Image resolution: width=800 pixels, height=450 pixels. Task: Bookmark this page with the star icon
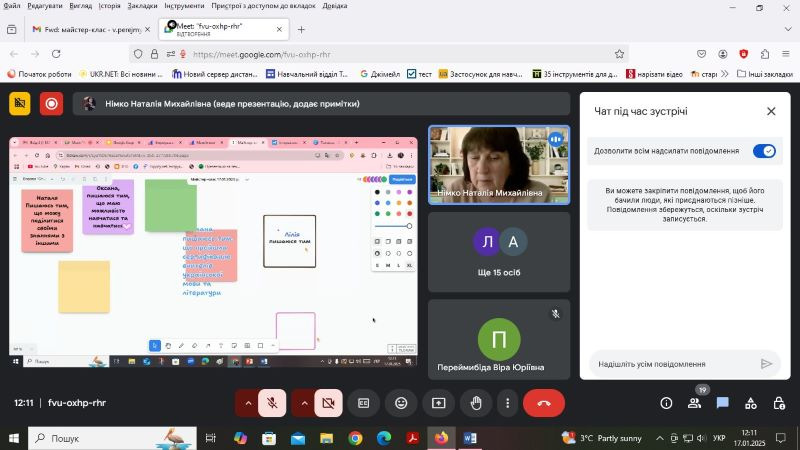619,54
